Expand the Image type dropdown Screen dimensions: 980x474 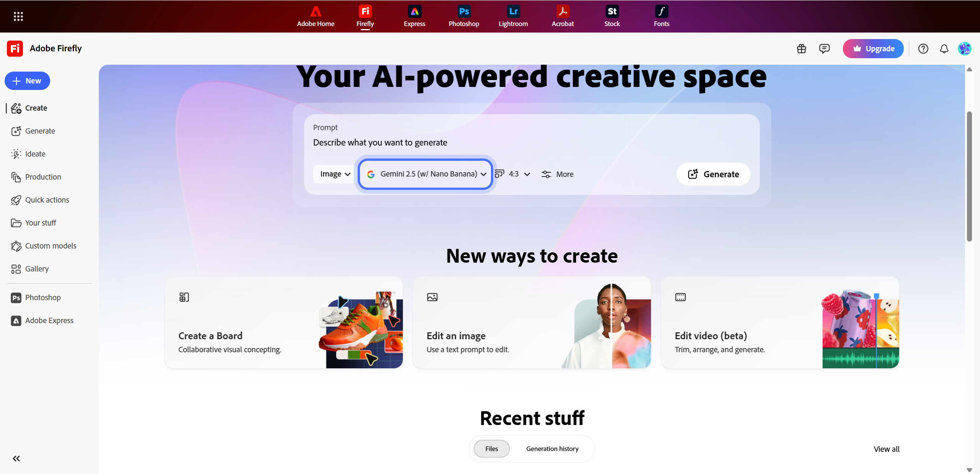tap(335, 174)
